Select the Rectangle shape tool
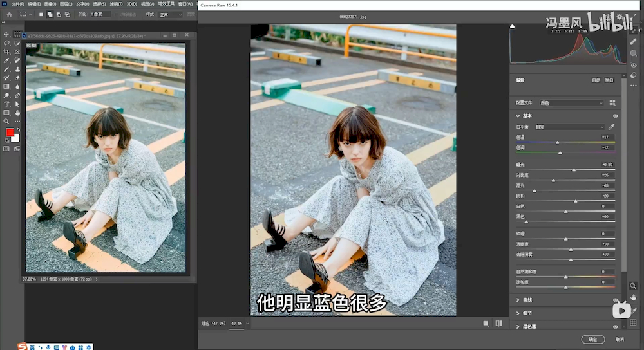The image size is (644, 350). click(x=6, y=113)
